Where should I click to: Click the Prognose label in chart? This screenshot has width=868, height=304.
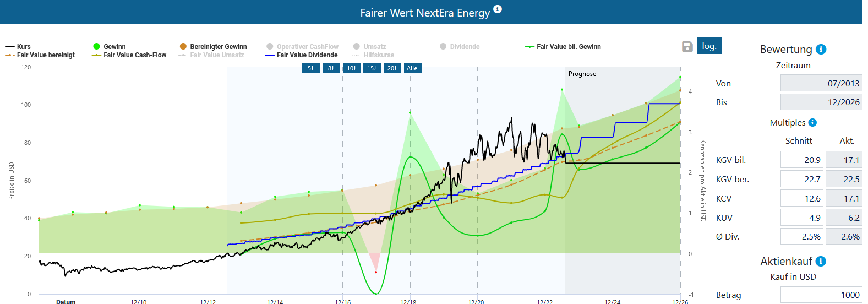pos(582,74)
